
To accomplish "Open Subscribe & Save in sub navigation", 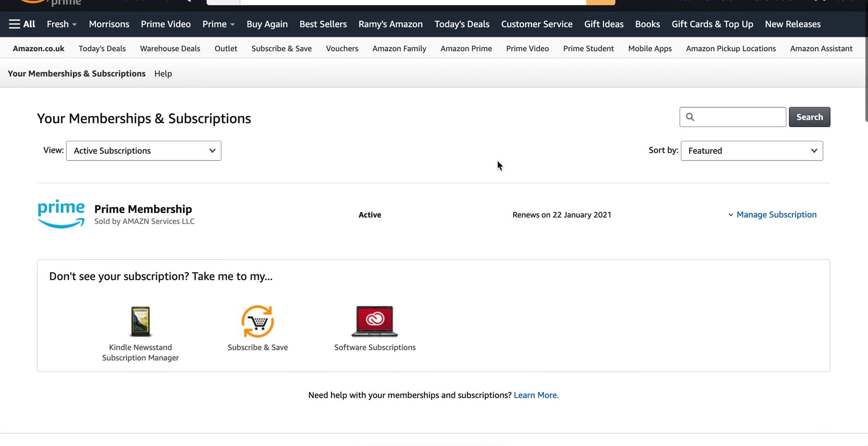I will (282, 48).
